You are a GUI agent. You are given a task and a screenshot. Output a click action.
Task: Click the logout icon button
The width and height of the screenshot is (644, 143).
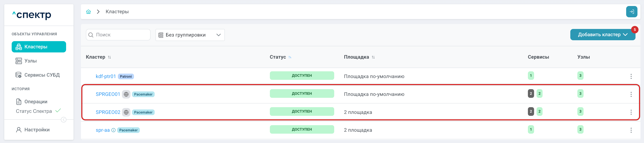(x=631, y=12)
